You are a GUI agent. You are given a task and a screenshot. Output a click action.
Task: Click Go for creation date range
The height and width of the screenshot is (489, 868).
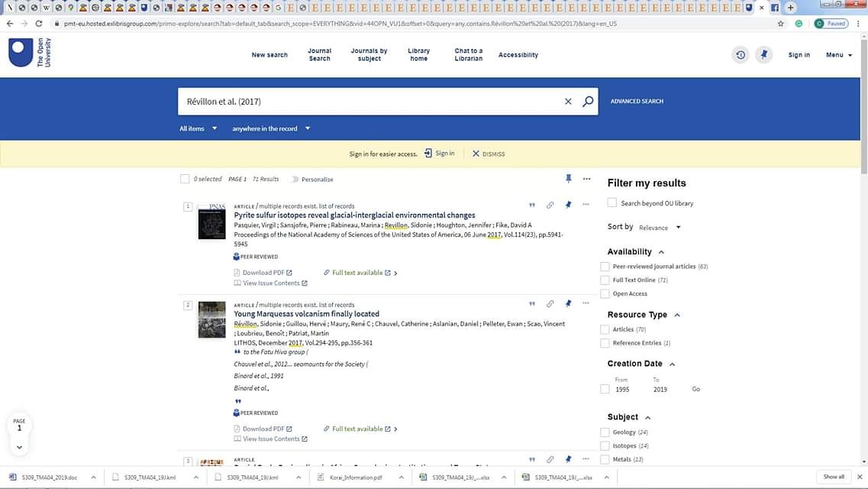point(695,390)
